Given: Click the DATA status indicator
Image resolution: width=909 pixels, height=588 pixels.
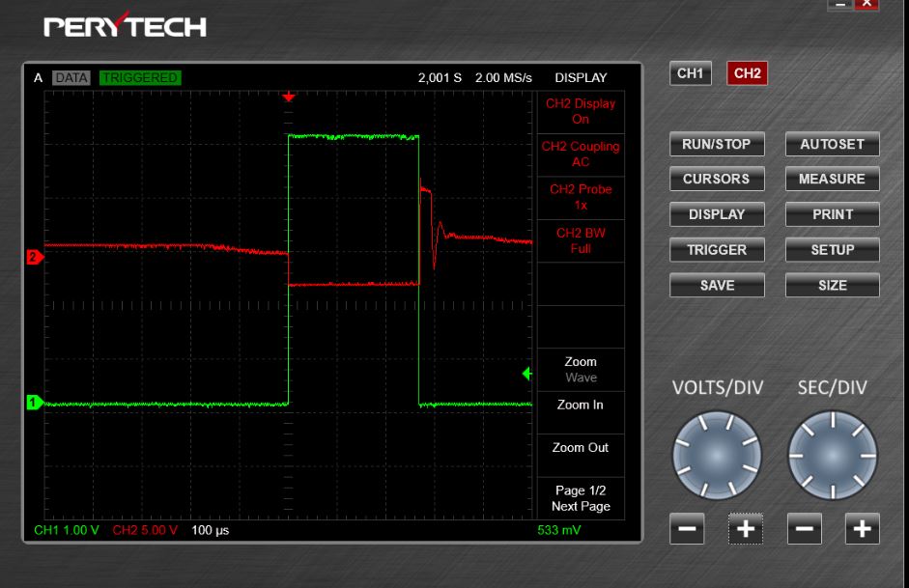Looking at the screenshot, I should click(x=71, y=77).
